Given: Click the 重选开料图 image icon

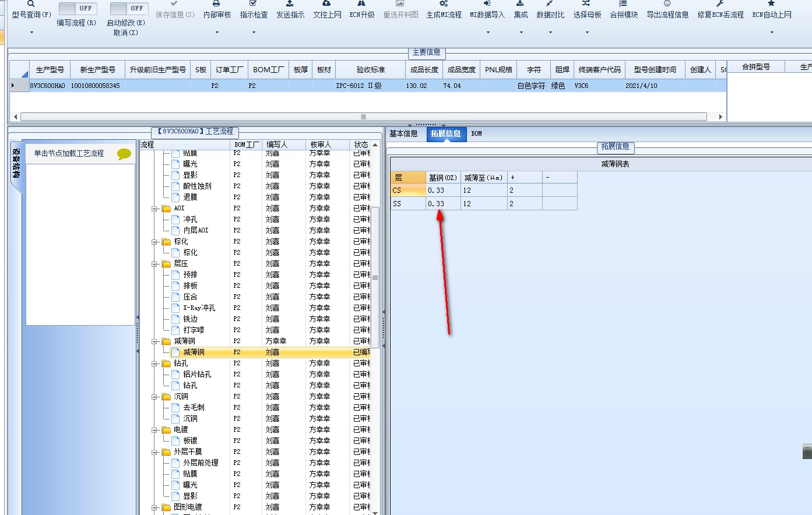Looking at the screenshot, I should 400,3.
